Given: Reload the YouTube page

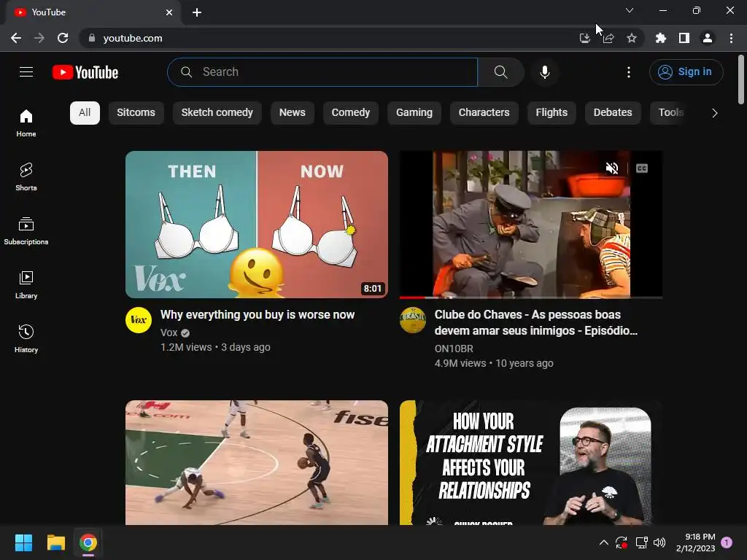Looking at the screenshot, I should pyautogui.click(x=63, y=38).
